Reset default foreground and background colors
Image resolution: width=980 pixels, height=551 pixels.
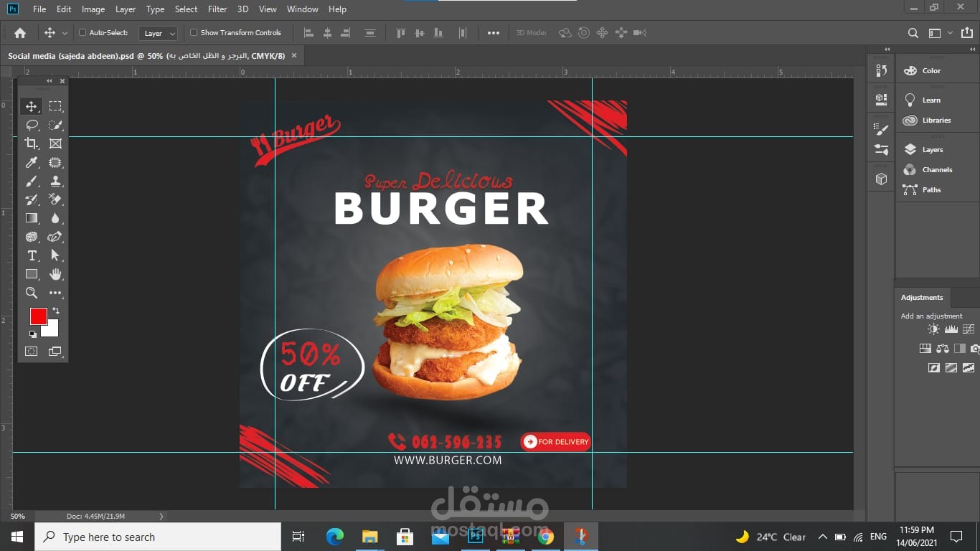coord(32,334)
